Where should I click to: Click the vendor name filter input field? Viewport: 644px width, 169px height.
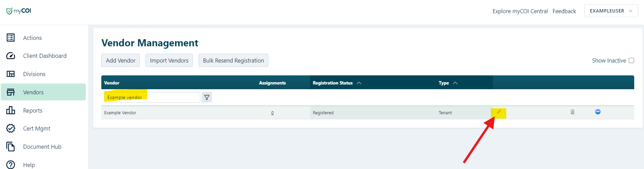152,97
